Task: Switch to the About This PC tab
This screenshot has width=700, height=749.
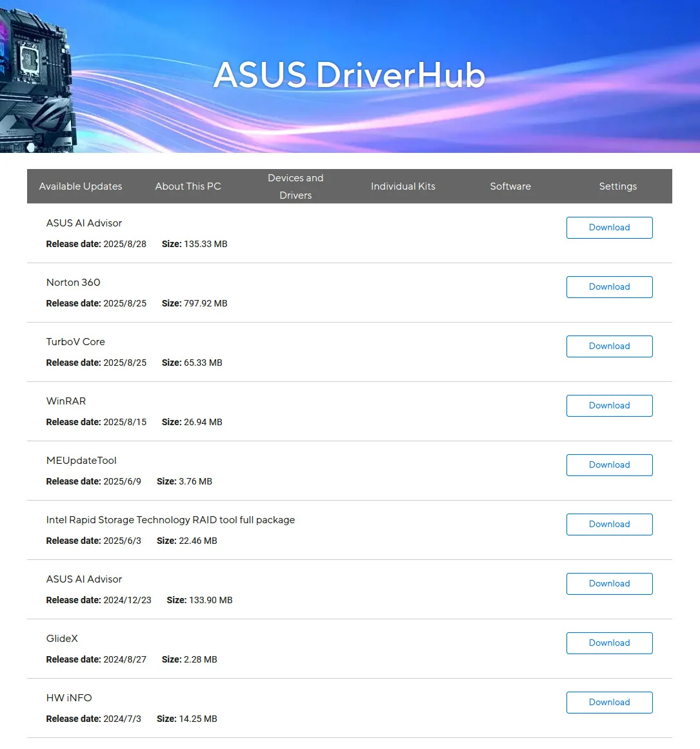Action: pyautogui.click(x=188, y=186)
